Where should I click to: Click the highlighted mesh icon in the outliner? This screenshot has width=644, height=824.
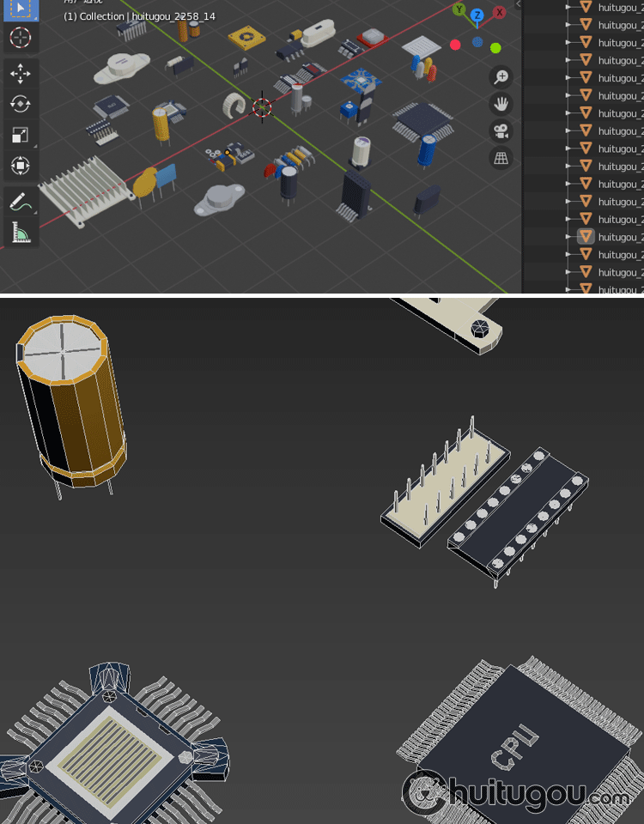586,237
